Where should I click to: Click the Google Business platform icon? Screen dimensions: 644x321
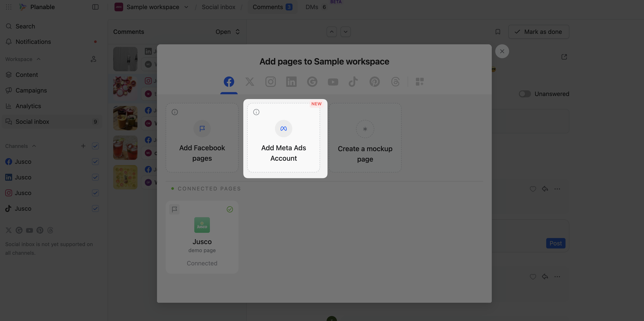pyautogui.click(x=312, y=82)
